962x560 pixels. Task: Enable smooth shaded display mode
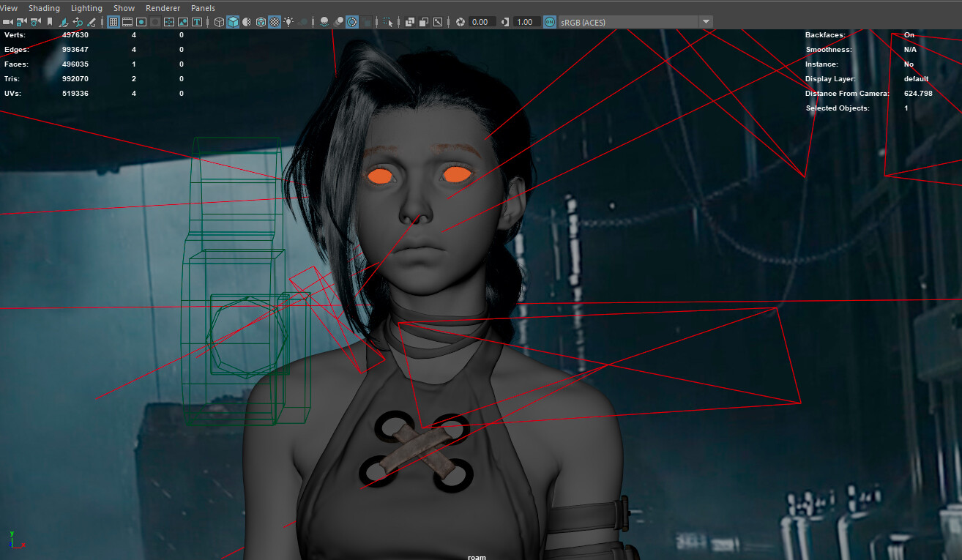coord(234,22)
